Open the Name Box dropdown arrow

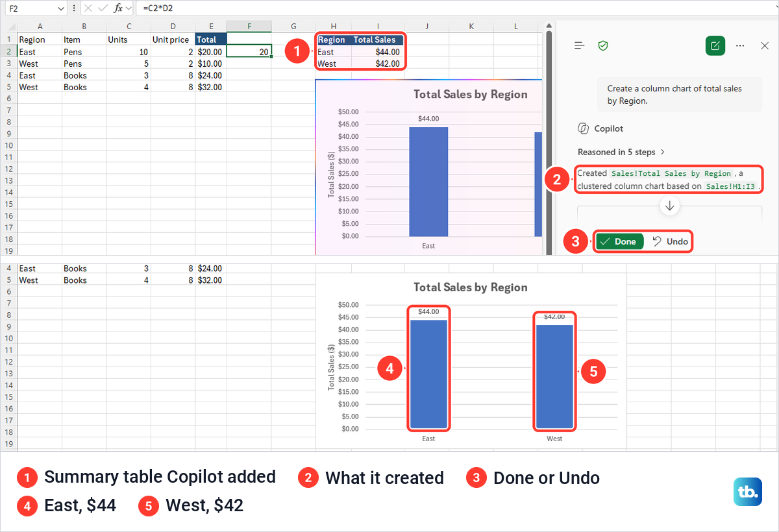(x=61, y=8)
